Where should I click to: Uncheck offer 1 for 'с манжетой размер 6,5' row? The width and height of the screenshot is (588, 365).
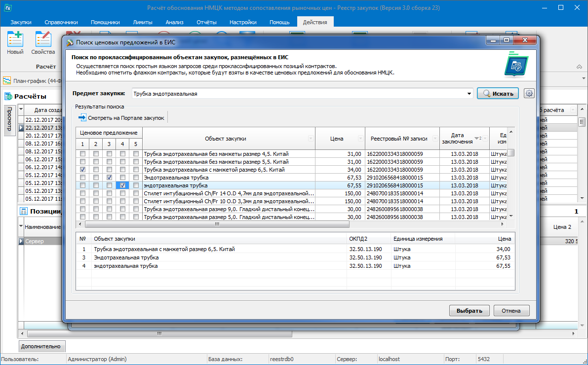click(82, 169)
